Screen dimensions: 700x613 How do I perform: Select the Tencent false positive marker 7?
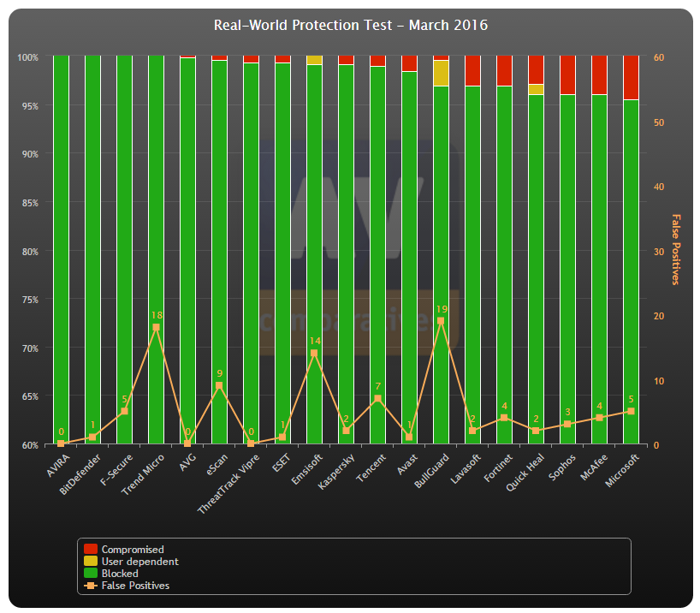tap(377, 398)
